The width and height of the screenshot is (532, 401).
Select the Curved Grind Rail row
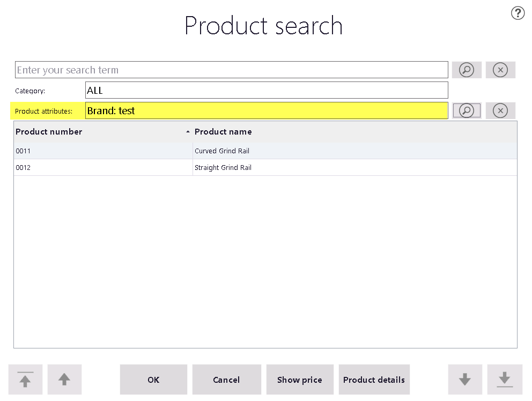(265, 151)
